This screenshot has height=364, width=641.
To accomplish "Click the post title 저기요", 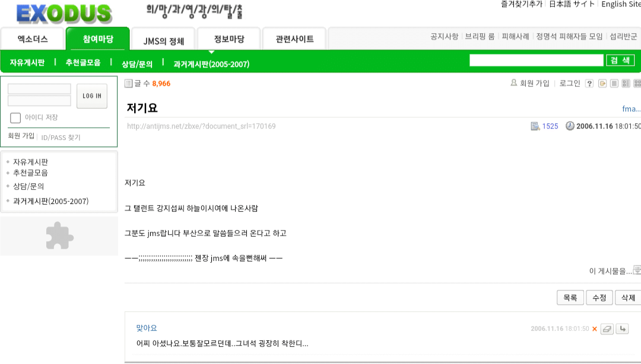I will [x=142, y=108].
